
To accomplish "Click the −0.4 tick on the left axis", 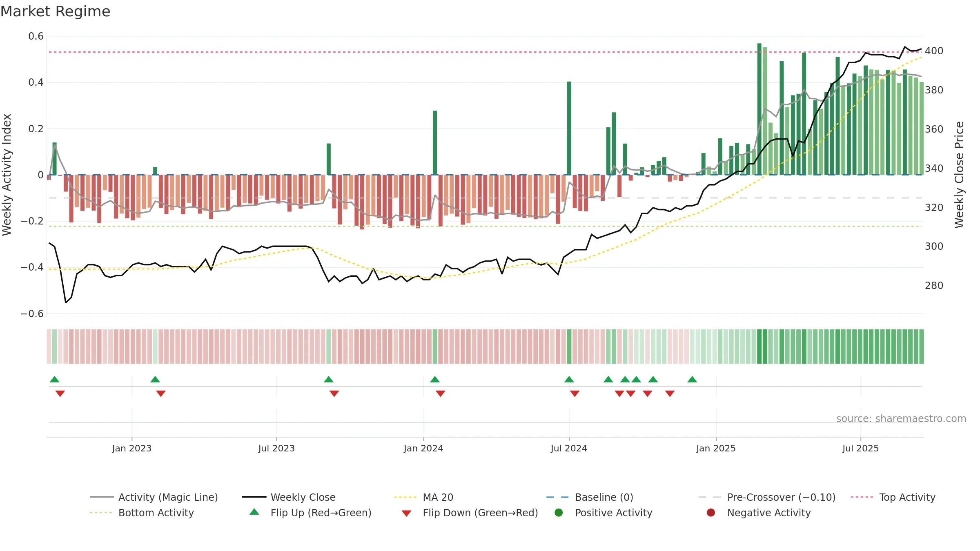I will [x=32, y=267].
